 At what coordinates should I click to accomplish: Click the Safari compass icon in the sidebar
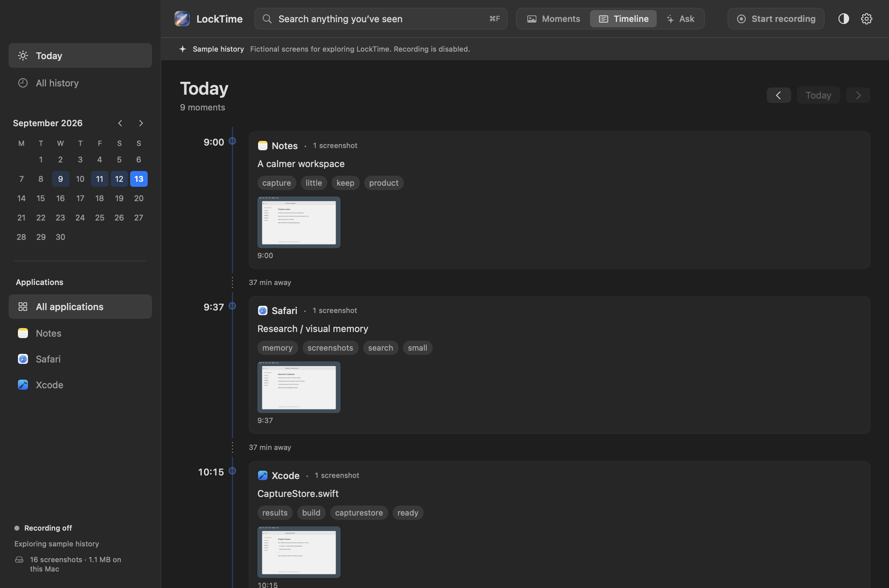pos(23,359)
